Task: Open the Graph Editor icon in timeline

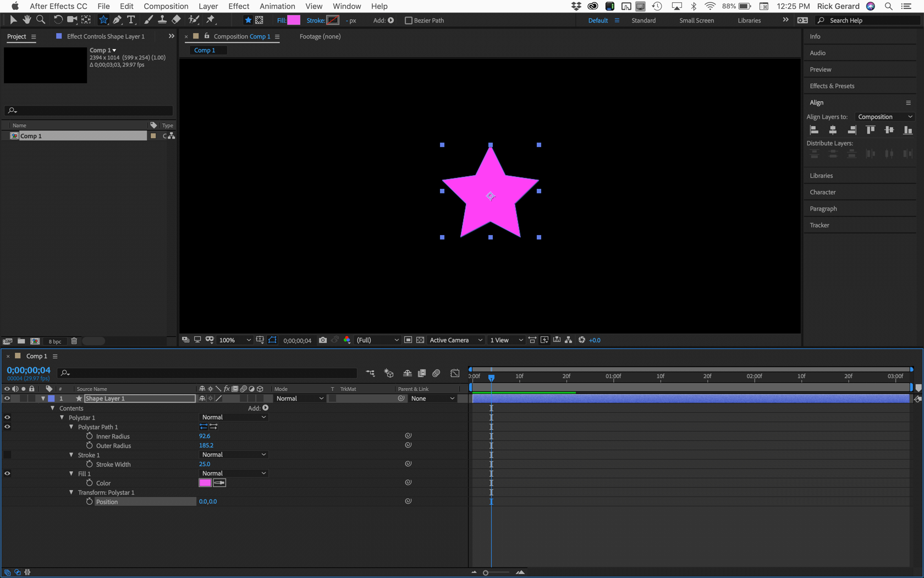Action: click(455, 373)
